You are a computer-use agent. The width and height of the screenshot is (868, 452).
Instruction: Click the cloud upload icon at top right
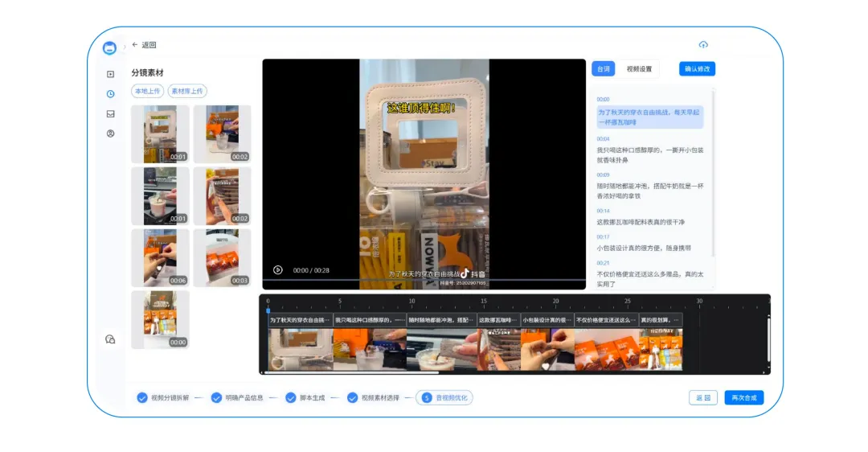click(x=703, y=45)
